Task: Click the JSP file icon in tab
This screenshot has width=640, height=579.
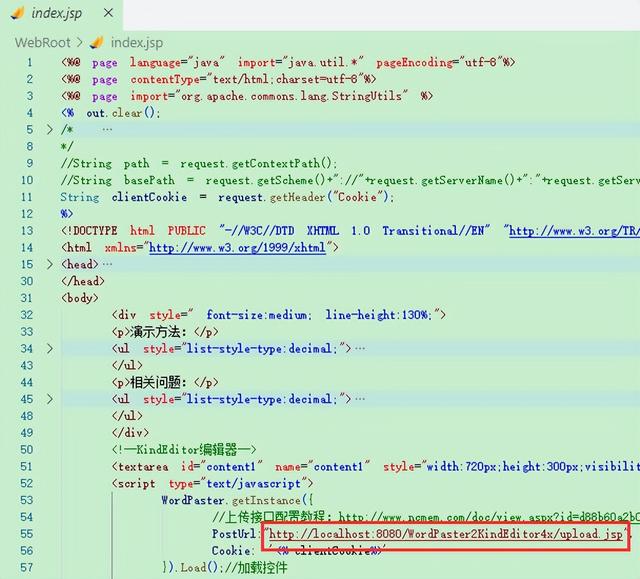Action: click(18, 13)
